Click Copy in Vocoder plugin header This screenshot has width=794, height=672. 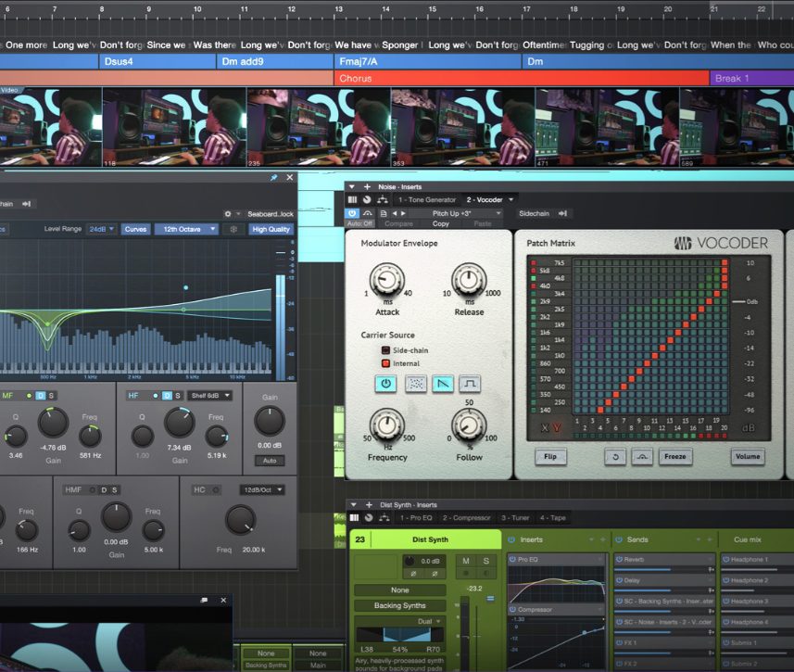pyautogui.click(x=441, y=223)
